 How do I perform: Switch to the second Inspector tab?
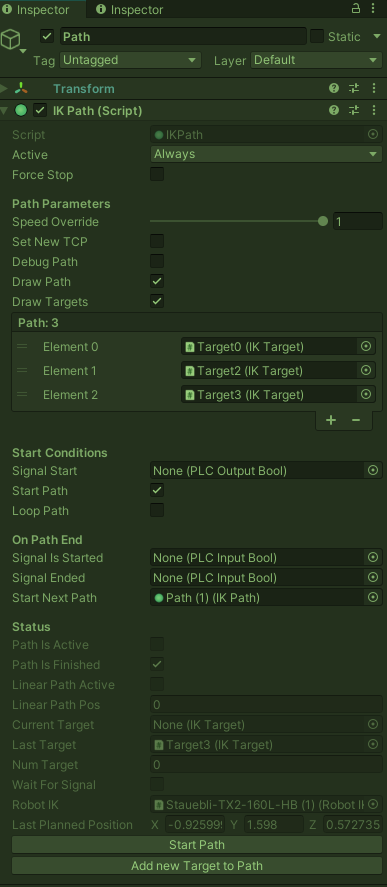click(130, 10)
